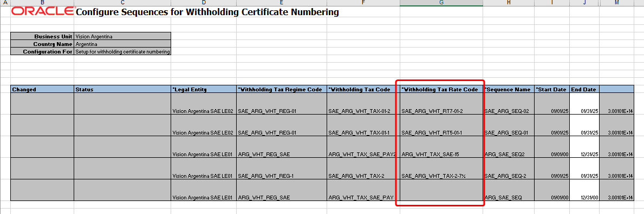Select column header B
Viewport: 644px width, 214px height.
pyautogui.click(x=42, y=3)
